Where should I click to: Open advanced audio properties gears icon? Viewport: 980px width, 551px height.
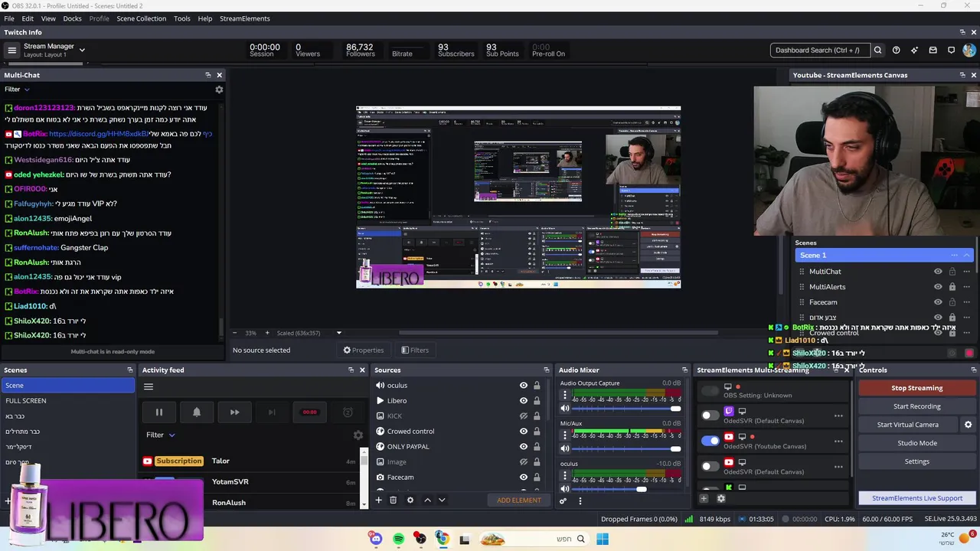(563, 501)
